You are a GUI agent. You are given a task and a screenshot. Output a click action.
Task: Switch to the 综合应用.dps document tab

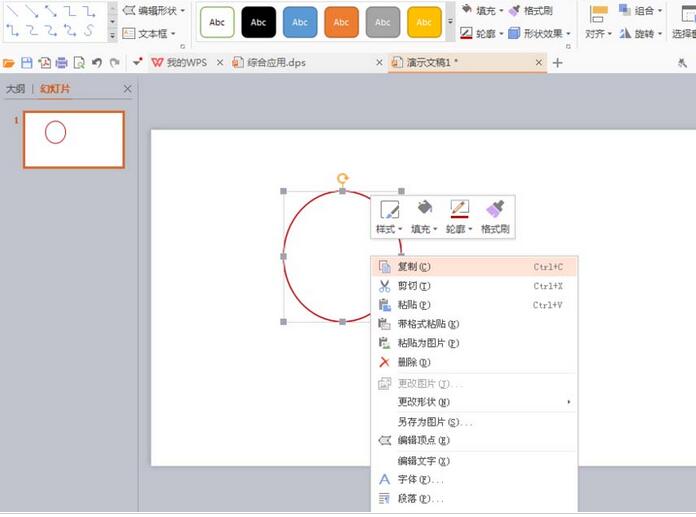click(x=305, y=63)
